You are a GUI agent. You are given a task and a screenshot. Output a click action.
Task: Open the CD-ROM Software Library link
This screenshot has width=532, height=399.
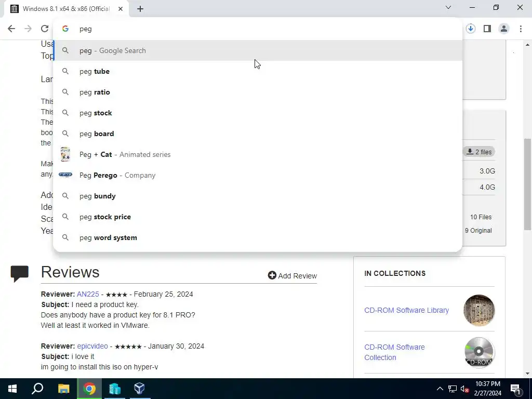pos(406,310)
